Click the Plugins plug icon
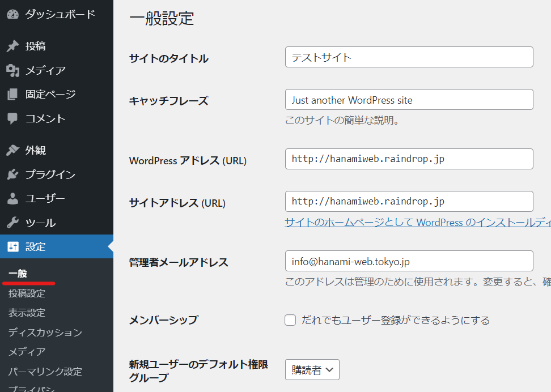 [x=12, y=174]
